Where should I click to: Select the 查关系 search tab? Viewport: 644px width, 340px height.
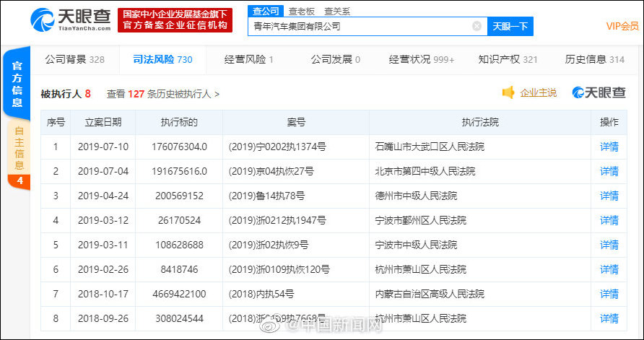336,12
